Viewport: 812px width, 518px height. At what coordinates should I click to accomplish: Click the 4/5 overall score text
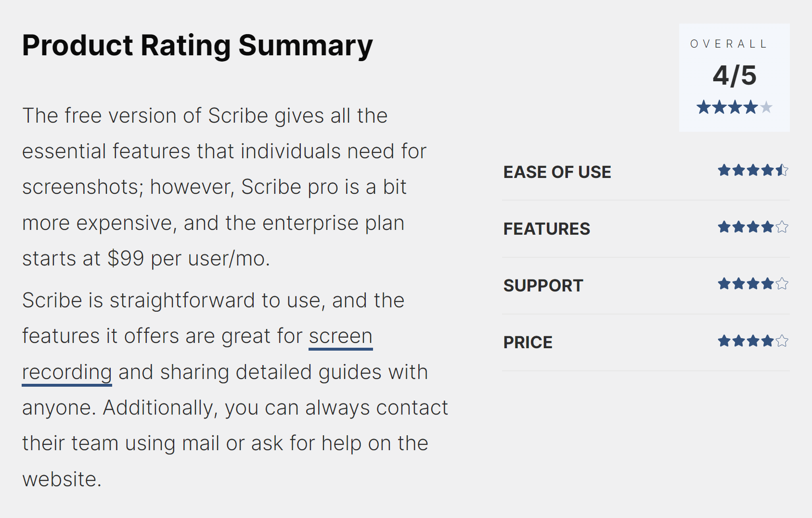coord(735,76)
